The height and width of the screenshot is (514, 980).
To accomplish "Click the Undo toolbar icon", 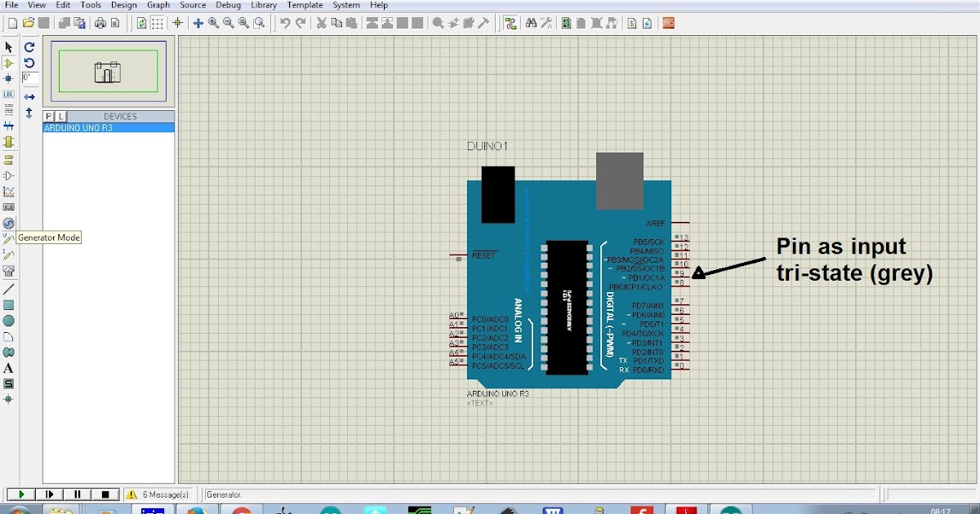I will click(x=283, y=23).
